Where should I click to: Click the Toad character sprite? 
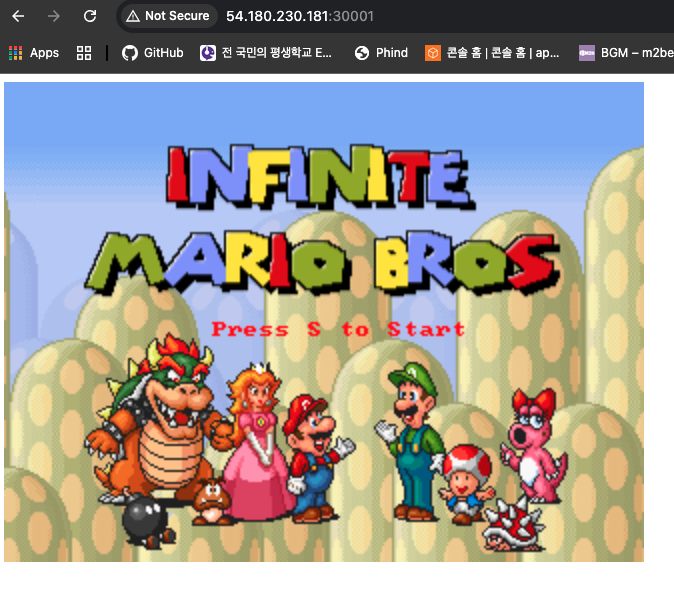click(x=466, y=484)
